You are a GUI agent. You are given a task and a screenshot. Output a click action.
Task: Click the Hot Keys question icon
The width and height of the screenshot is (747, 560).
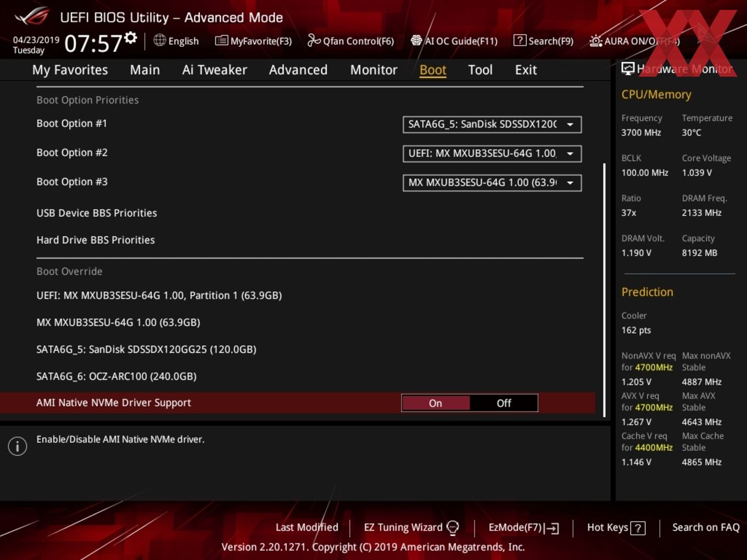pos(638,528)
